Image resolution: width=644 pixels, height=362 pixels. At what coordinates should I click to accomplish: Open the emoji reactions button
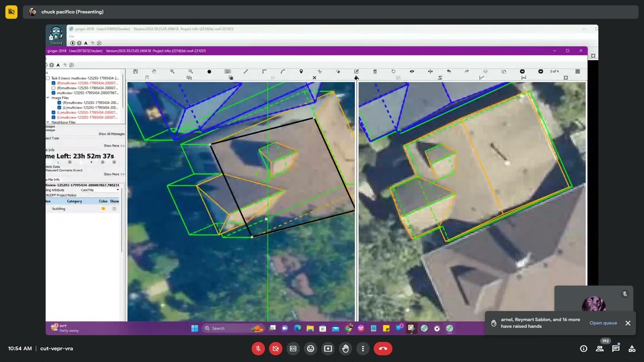click(310, 348)
